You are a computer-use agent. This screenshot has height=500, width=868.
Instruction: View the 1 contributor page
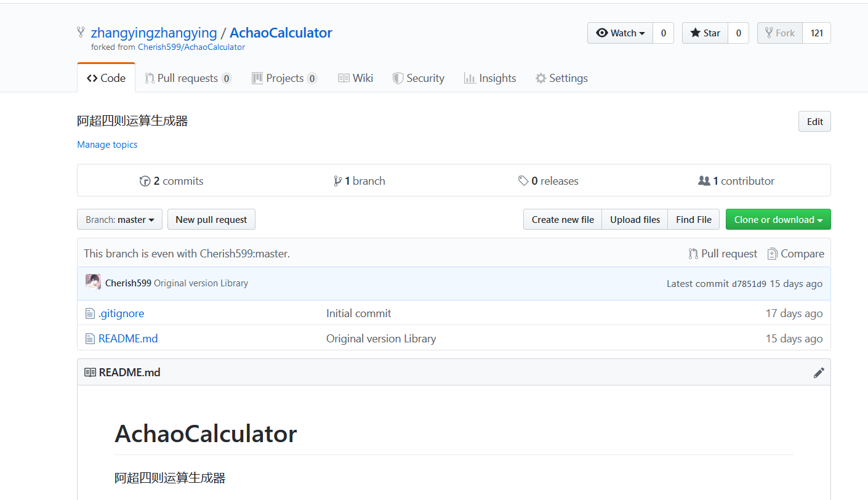click(736, 181)
